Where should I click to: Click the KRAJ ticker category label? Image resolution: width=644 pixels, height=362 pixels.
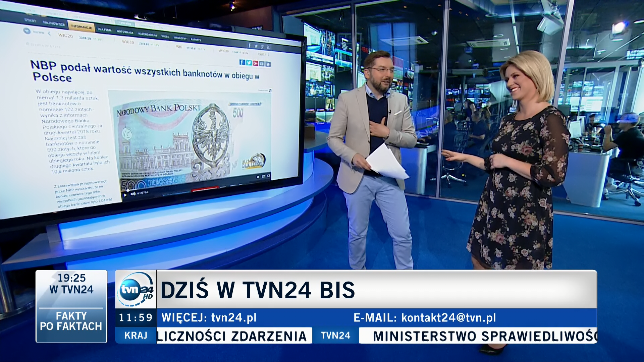[136, 336]
